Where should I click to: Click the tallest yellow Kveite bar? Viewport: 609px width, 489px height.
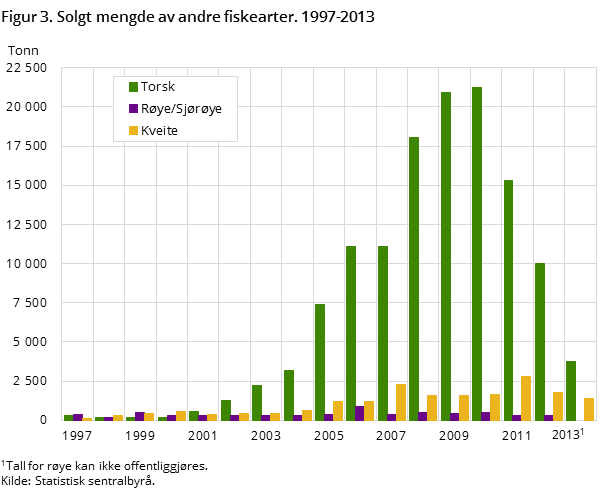point(526,398)
